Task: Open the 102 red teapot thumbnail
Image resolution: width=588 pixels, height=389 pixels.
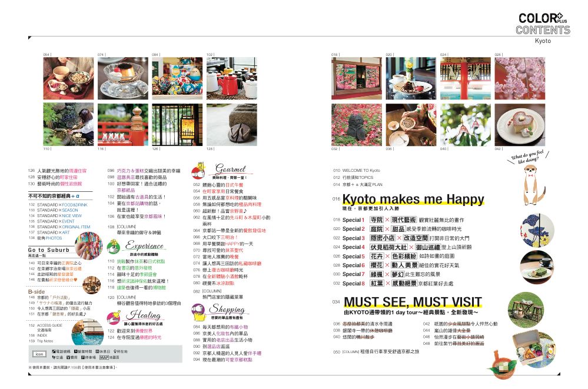Action: 232,78
